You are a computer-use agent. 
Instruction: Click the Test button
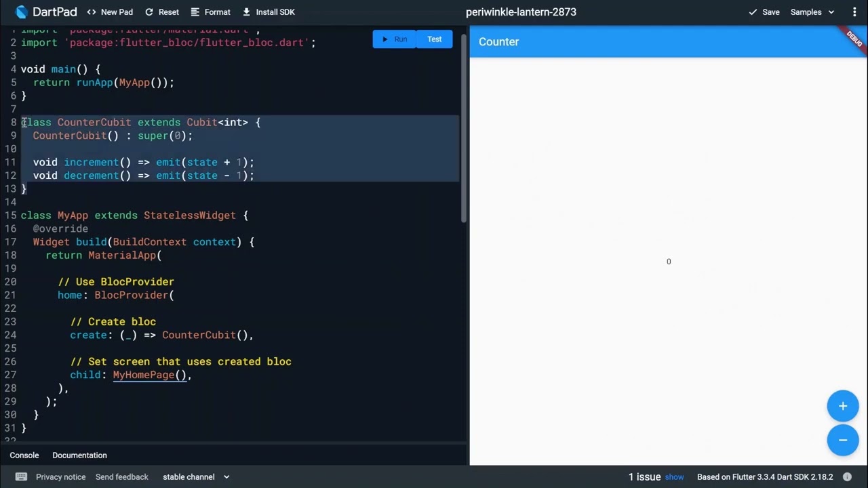[x=434, y=39]
